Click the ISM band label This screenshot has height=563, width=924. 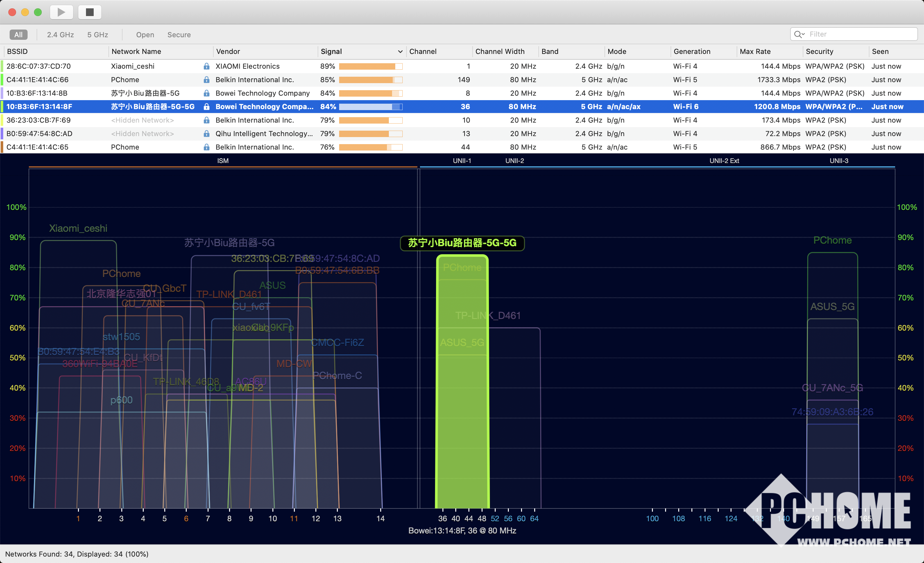pyautogui.click(x=223, y=160)
